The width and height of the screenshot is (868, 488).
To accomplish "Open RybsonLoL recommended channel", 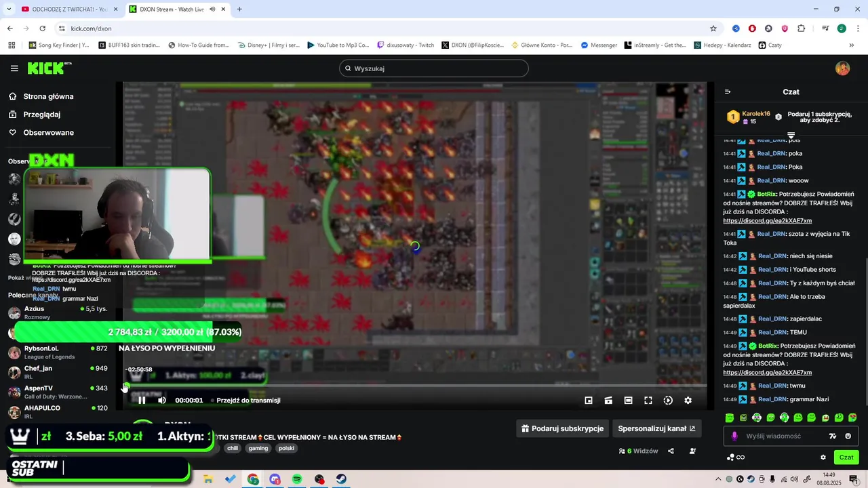I will pyautogui.click(x=58, y=352).
